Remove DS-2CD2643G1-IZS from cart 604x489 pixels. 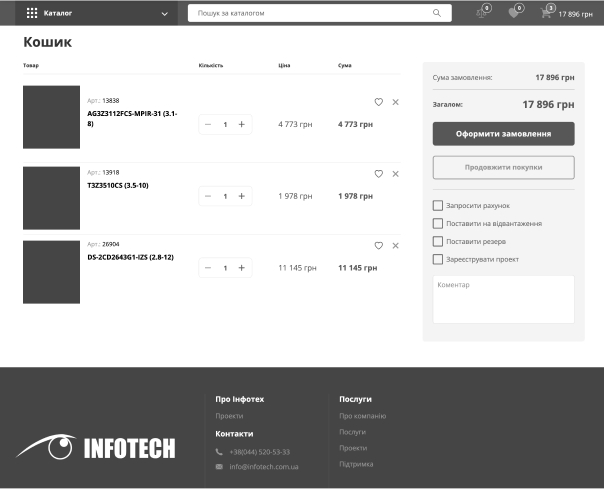click(395, 246)
